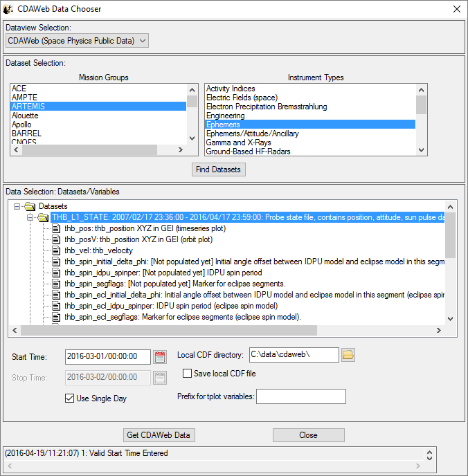Browse for Local CDF directory folder
468x476 pixels.
click(348, 355)
